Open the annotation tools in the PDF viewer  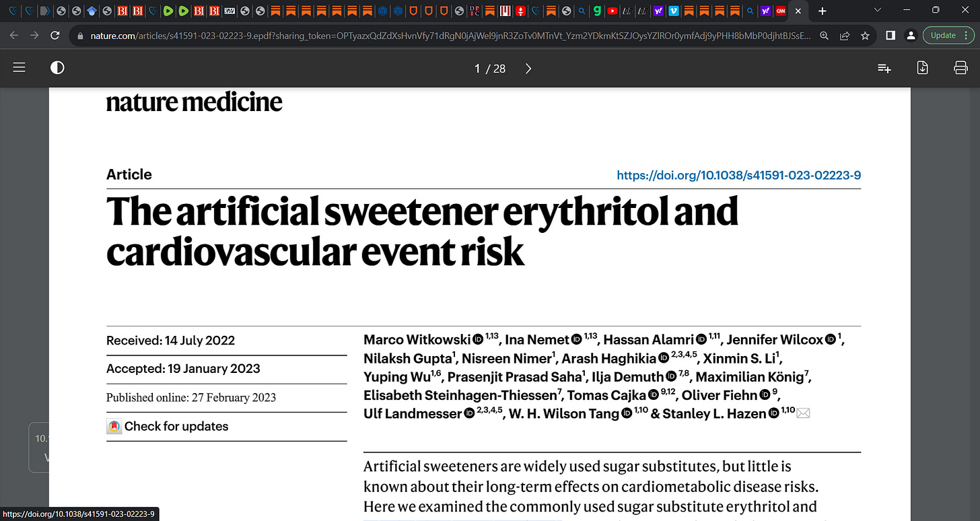point(884,68)
